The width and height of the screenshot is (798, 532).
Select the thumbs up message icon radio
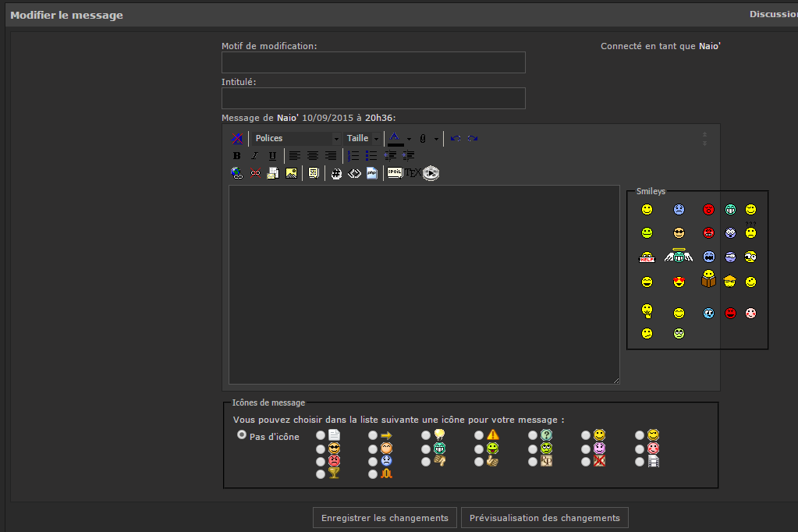(478, 462)
